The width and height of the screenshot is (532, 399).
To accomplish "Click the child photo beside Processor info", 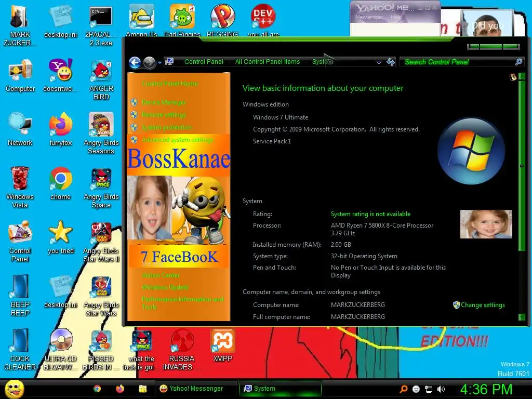I will point(486,224).
